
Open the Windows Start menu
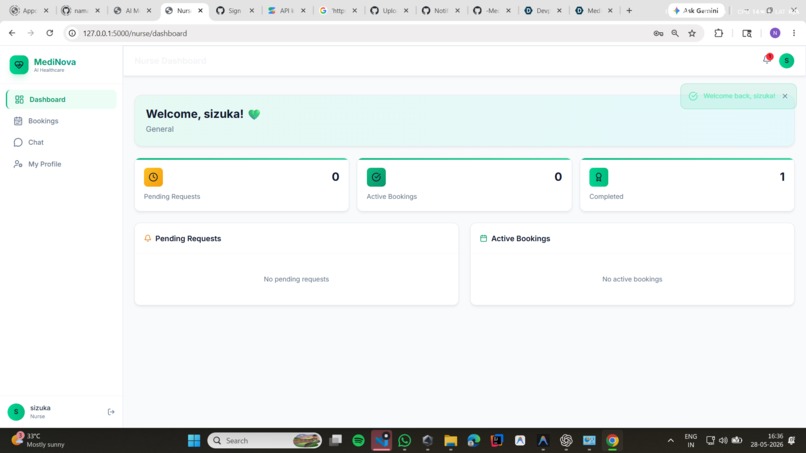tap(194, 441)
